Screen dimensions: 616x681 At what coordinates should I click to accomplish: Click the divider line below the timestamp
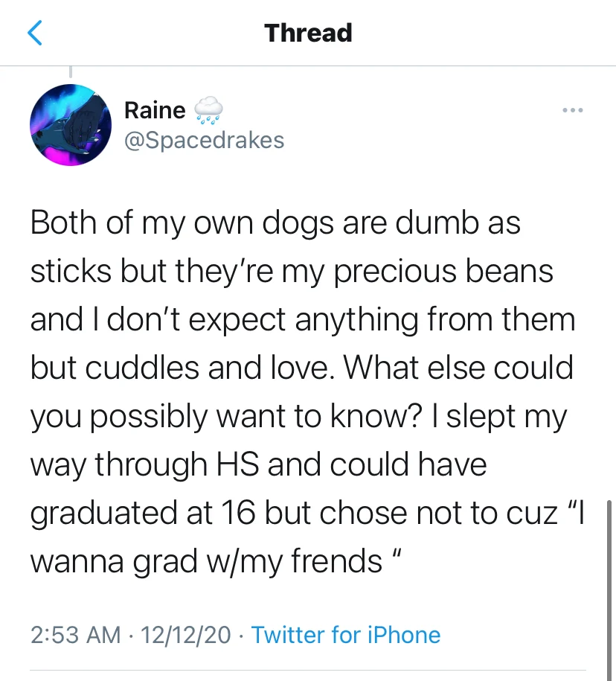pos(308,670)
